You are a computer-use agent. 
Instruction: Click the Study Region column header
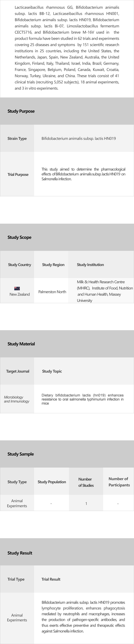(x=53, y=265)
